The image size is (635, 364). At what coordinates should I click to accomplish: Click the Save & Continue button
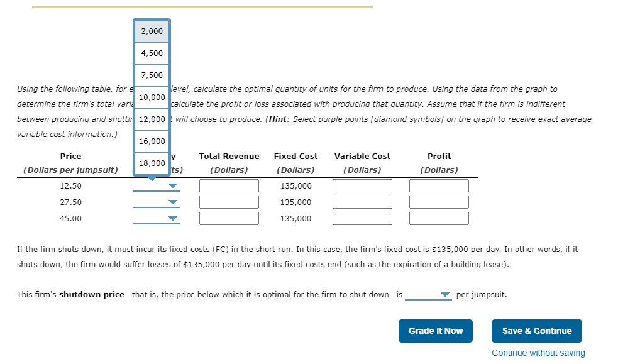tap(536, 331)
